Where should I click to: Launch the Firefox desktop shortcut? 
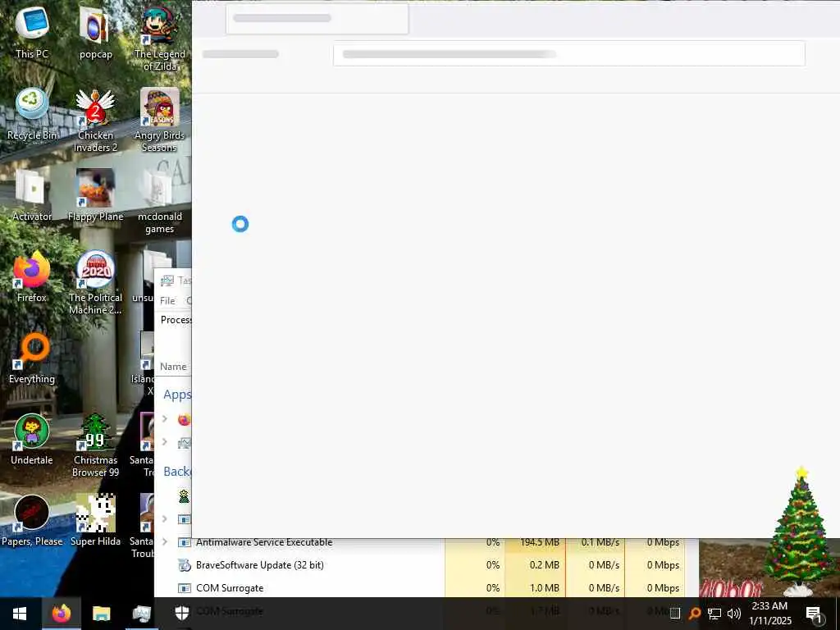32,276
